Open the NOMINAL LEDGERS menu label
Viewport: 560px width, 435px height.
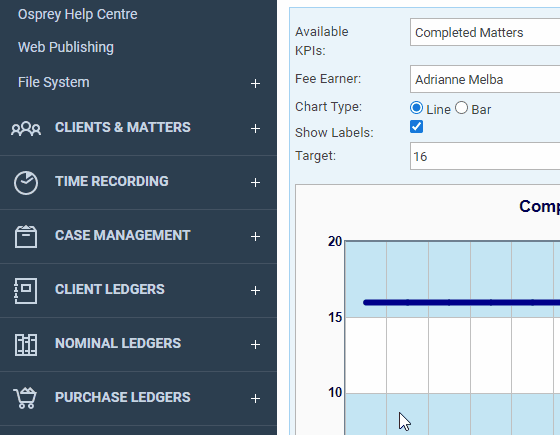(x=118, y=343)
